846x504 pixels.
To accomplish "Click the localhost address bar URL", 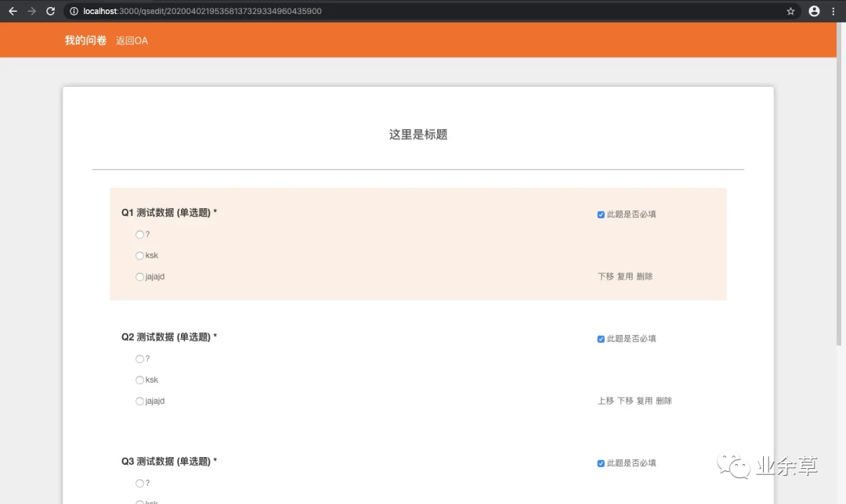I will pyautogui.click(x=202, y=11).
